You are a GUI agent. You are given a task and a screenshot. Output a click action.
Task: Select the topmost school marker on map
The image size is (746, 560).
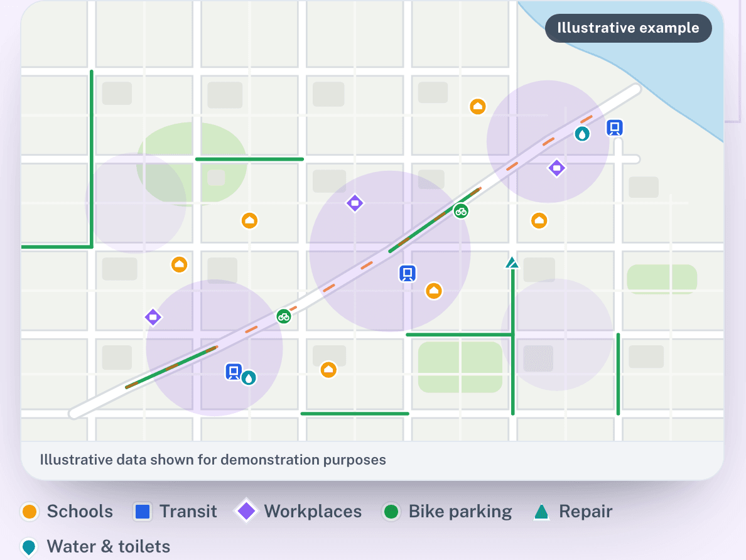[x=478, y=107]
